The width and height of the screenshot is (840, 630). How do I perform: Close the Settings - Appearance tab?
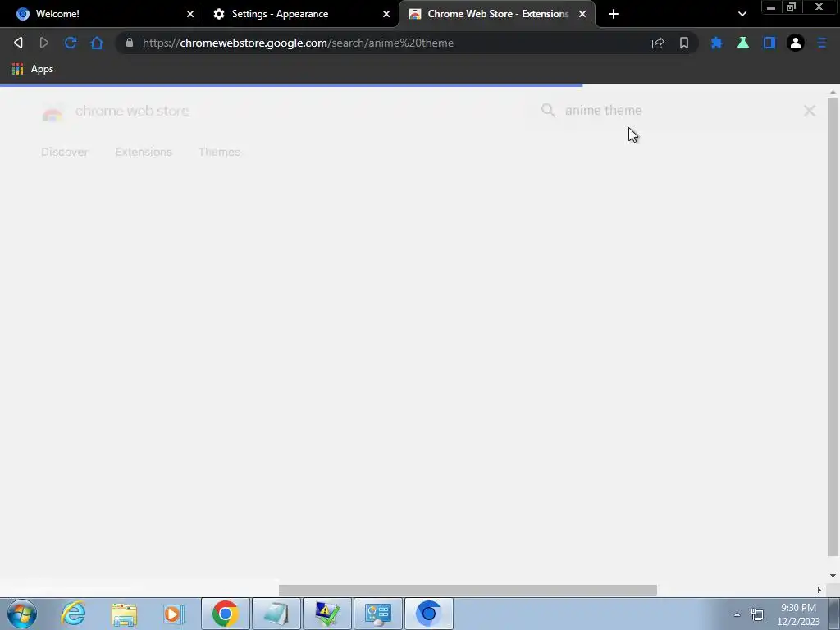pos(386,14)
